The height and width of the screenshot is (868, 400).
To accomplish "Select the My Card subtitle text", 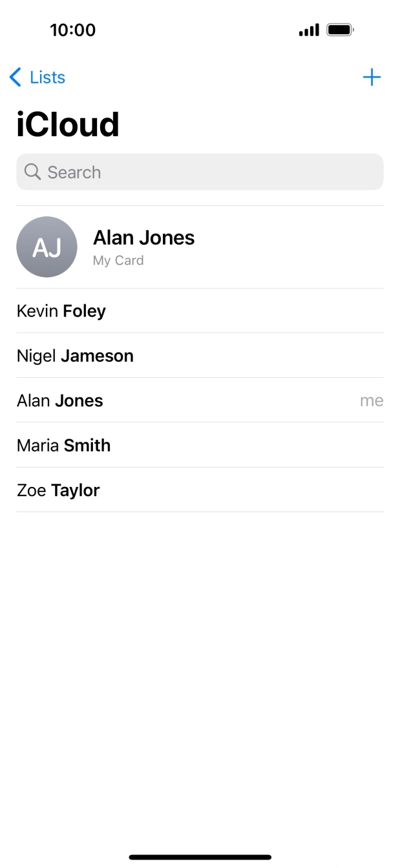I will point(118,260).
